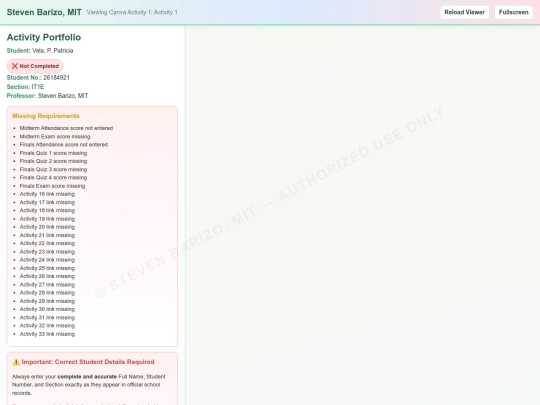Click 'Finals Quiz 4 score missing'
Image resolution: width=540 pixels, height=405 pixels.
click(x=53, y=178)
